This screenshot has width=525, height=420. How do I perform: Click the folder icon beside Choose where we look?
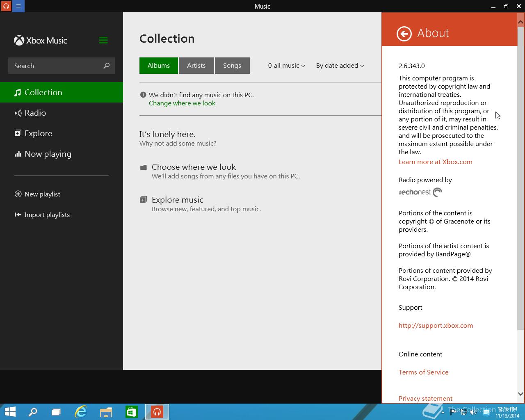point(143,167)
